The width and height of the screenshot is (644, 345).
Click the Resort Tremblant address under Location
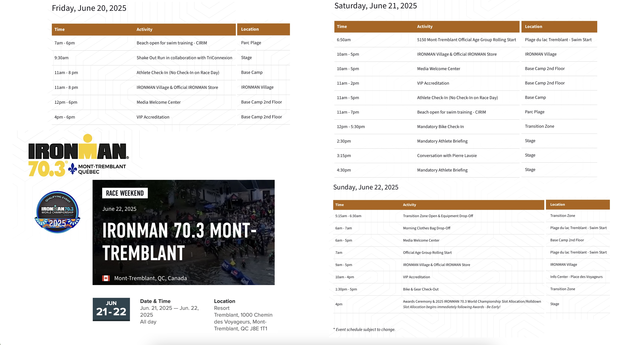click(x=243, y=318)
